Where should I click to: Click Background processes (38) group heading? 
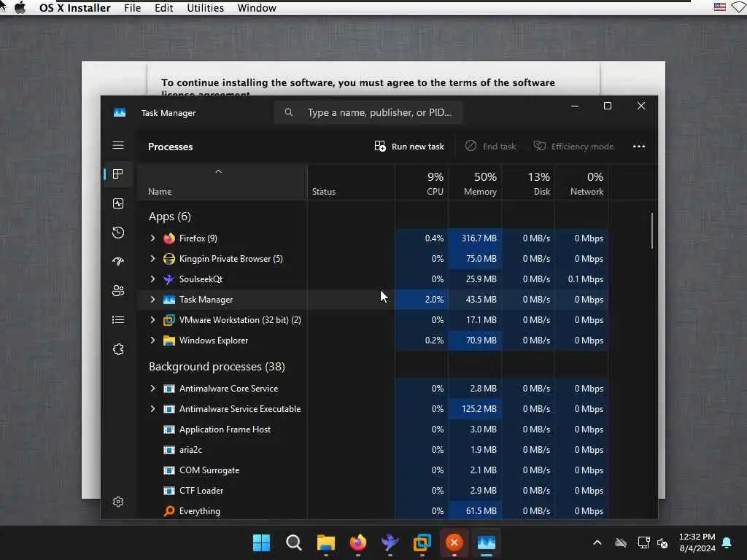217,367
